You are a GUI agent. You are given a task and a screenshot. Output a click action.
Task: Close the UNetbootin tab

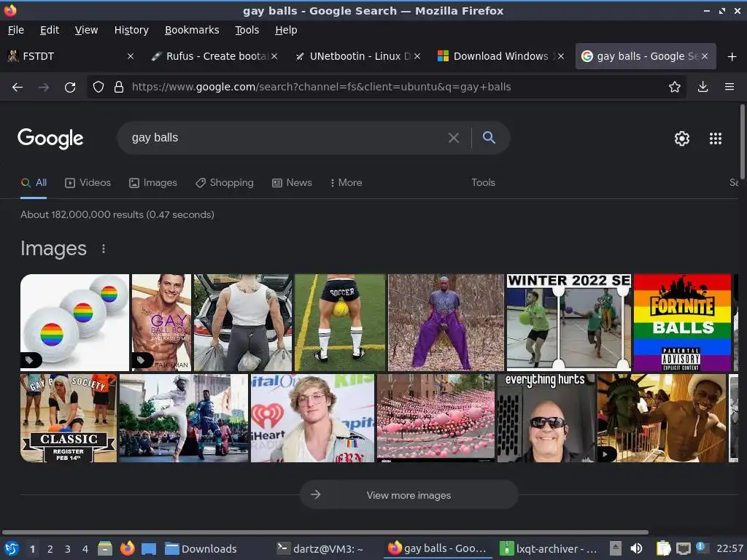pos(417,56)
